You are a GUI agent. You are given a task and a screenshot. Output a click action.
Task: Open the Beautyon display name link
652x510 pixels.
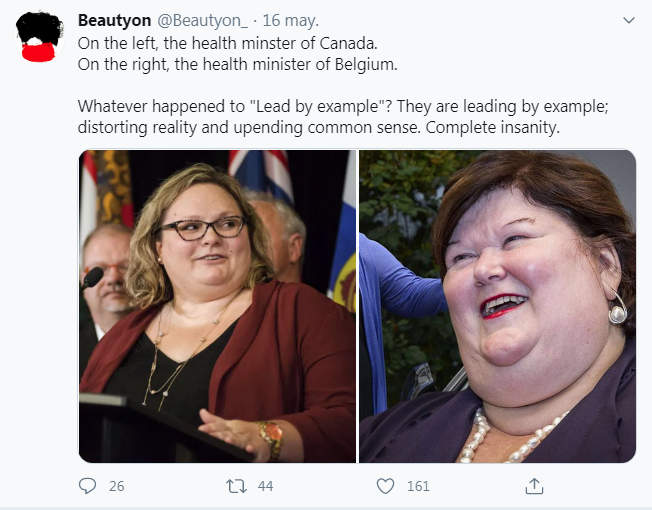pyautogui.click(x=114, y=20)
